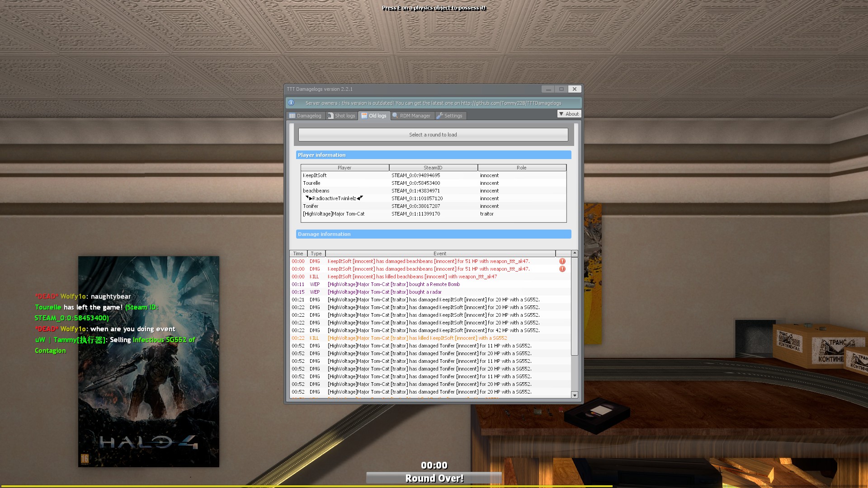Click the Damagelog tab table icon

292,116
